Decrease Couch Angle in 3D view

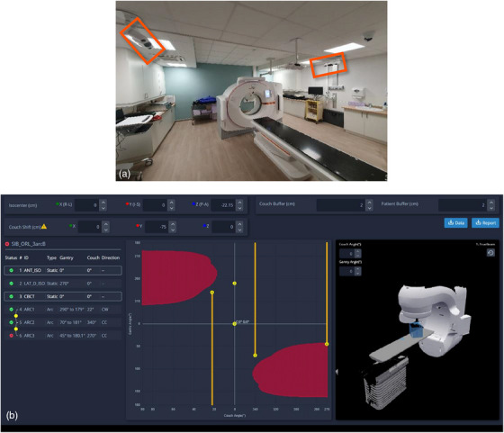[358, 256]
